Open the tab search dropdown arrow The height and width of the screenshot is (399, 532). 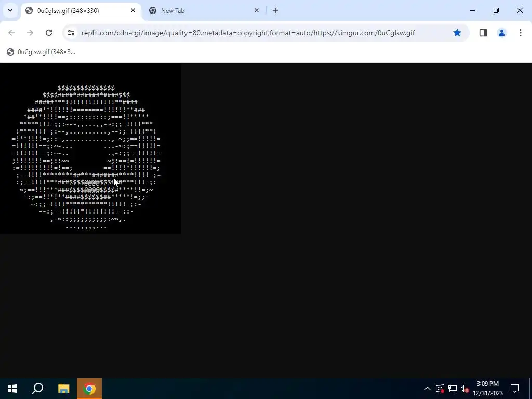pos(10,10)
